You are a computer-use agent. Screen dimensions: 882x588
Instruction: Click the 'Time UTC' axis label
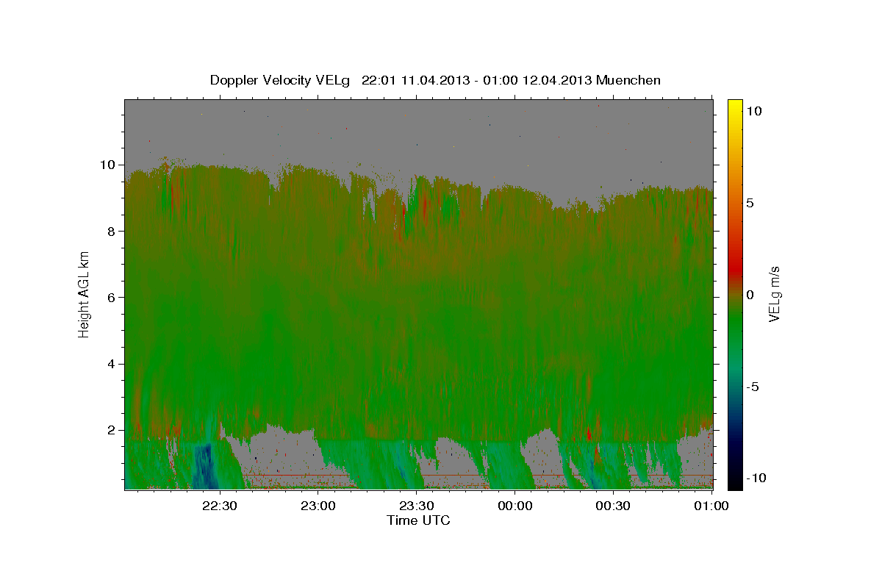(418, 520)
